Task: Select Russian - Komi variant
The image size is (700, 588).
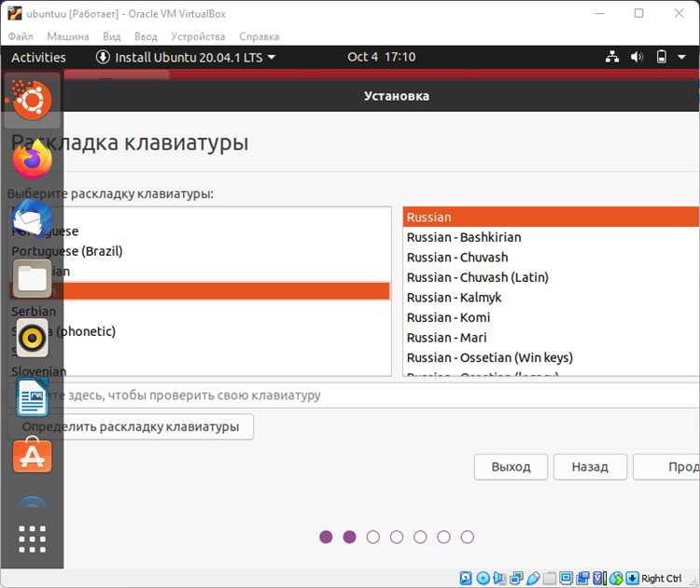Action: pos(552,317)
